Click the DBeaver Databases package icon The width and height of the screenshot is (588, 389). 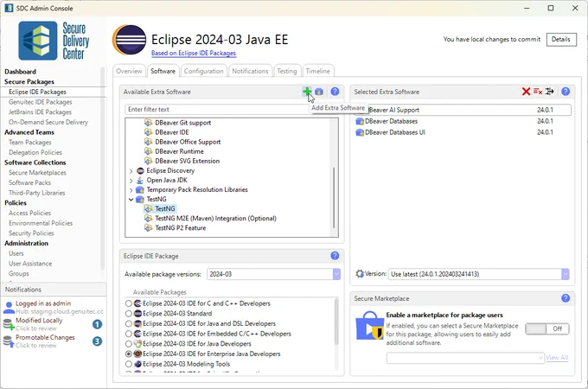pyautogui.click(x=360, y=121)
